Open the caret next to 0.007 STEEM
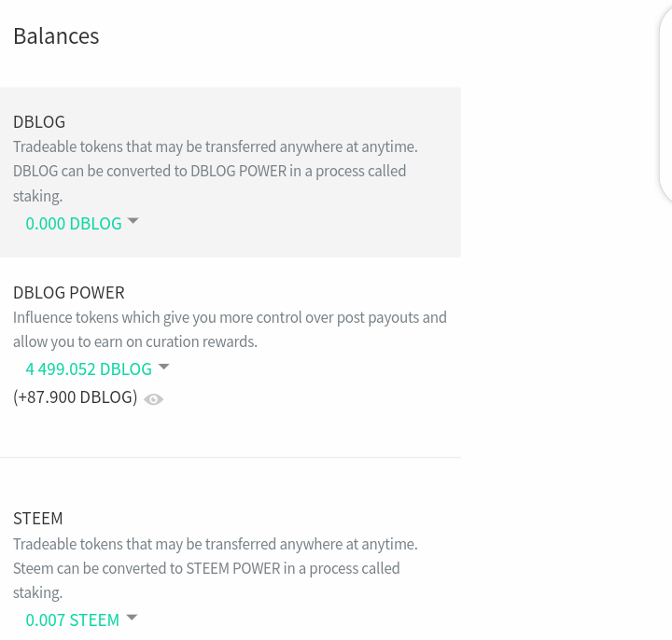The width and height of the screenshot is (672, 640). (132, 618)
